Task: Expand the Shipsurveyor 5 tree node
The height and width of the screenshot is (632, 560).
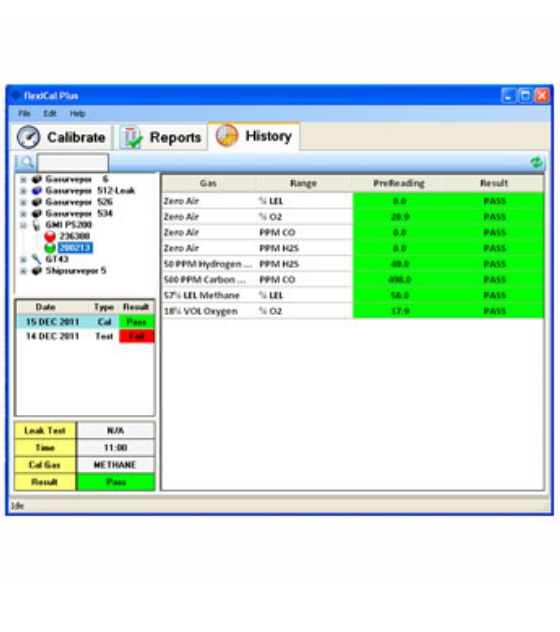Action: (x=23, y=270)
